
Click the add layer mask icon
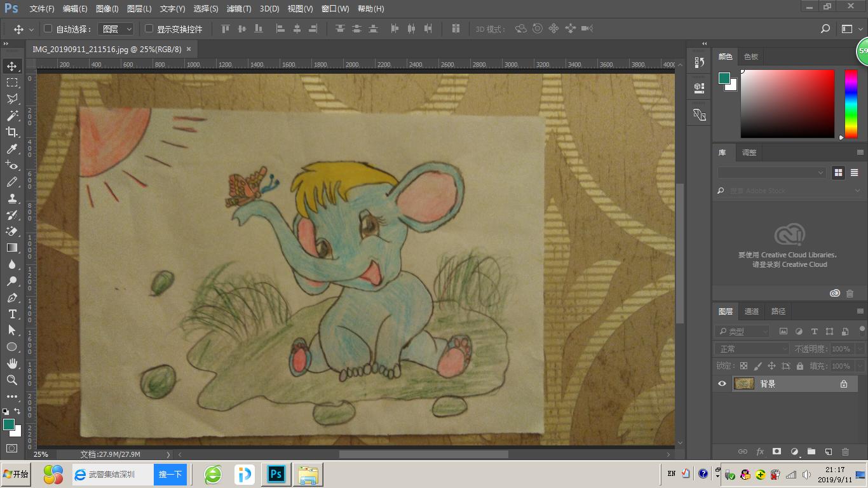tap(776, 452)
